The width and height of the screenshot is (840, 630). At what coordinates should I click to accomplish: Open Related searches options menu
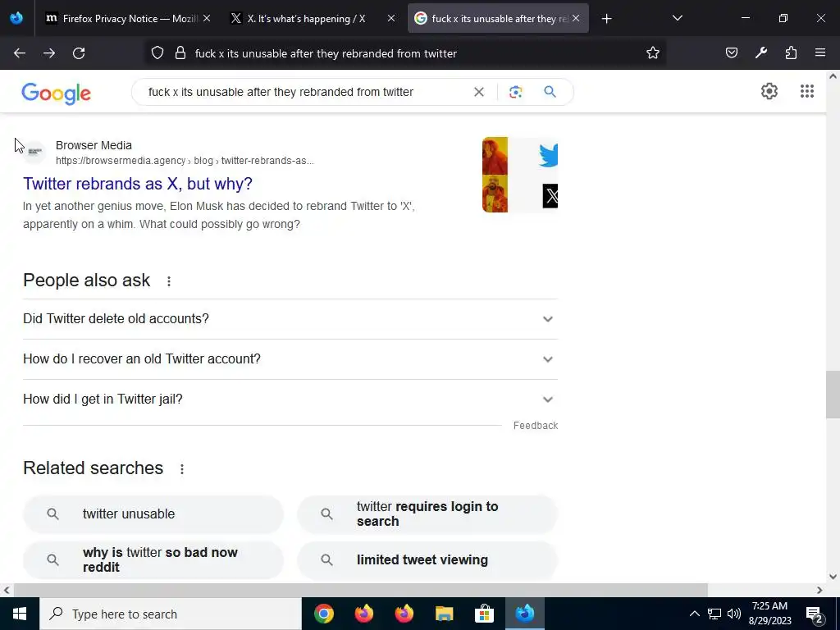coord(182,469)
